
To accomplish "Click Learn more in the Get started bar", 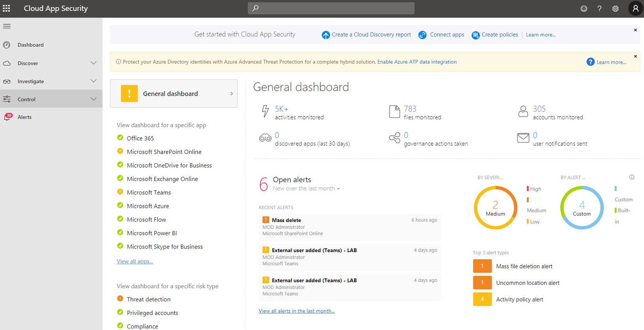I will click(541, 35).
